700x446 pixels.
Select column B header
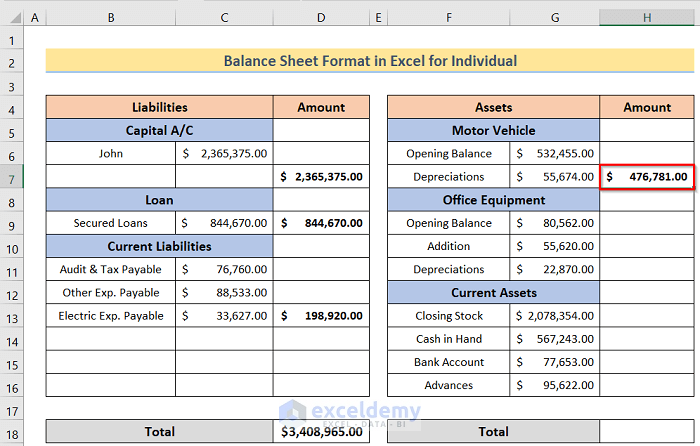110,18
